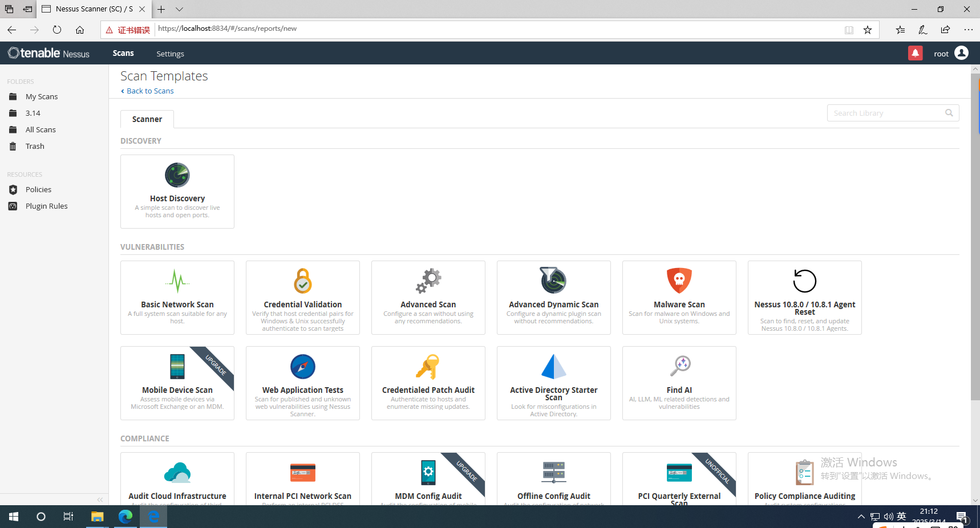Open the All Scans folder
This screenshot has width=980, height=528.
tap(41, 129)
